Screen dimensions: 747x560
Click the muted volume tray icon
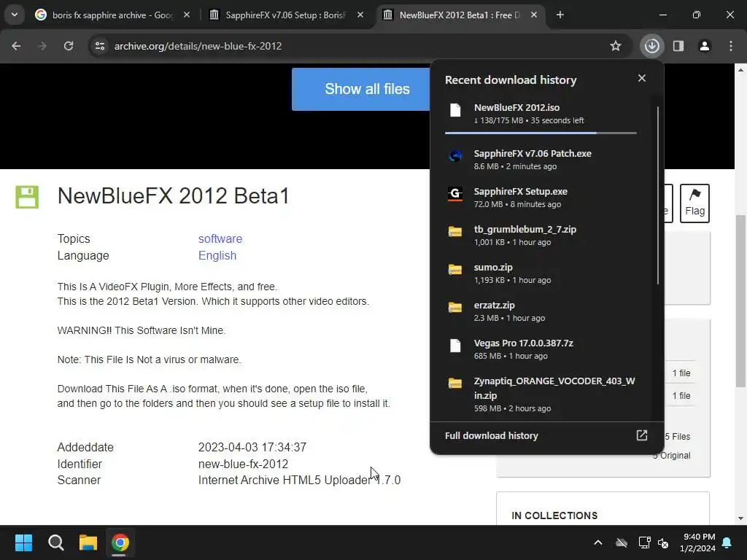coord(663,542)
